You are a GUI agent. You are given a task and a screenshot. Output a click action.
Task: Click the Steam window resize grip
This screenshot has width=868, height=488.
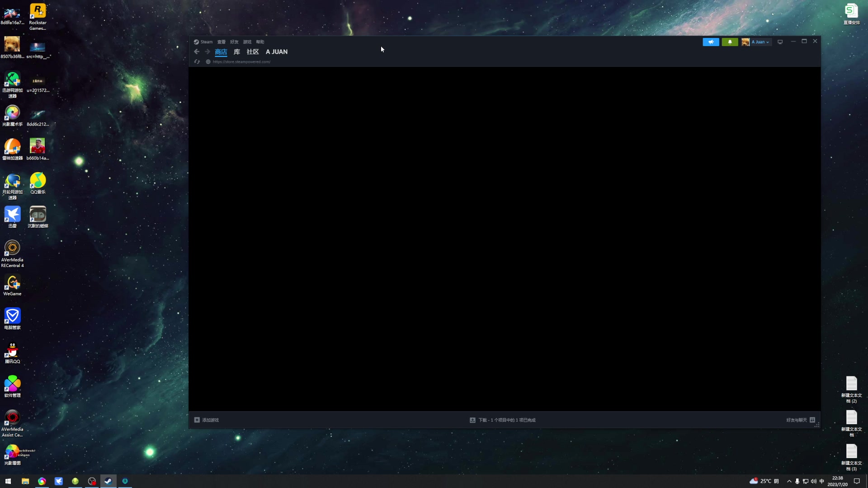coord(817,425)
